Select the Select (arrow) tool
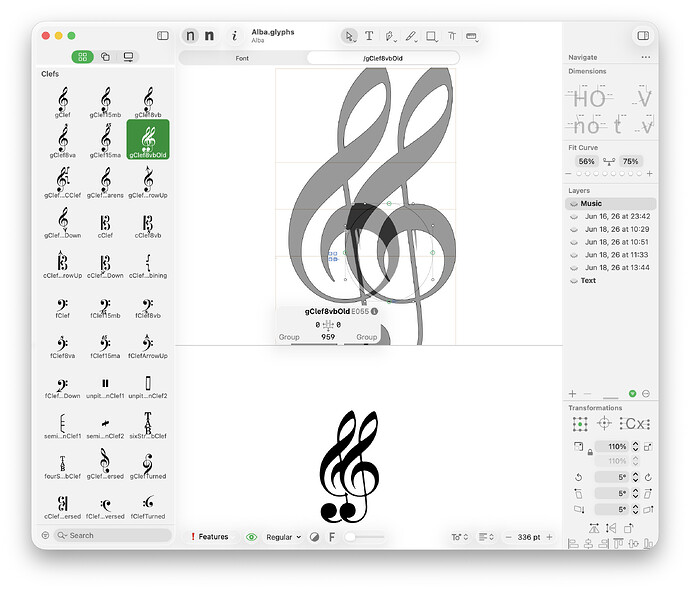Image resolution: width=689 pixels, height=591 pixels. pos(349,36)
